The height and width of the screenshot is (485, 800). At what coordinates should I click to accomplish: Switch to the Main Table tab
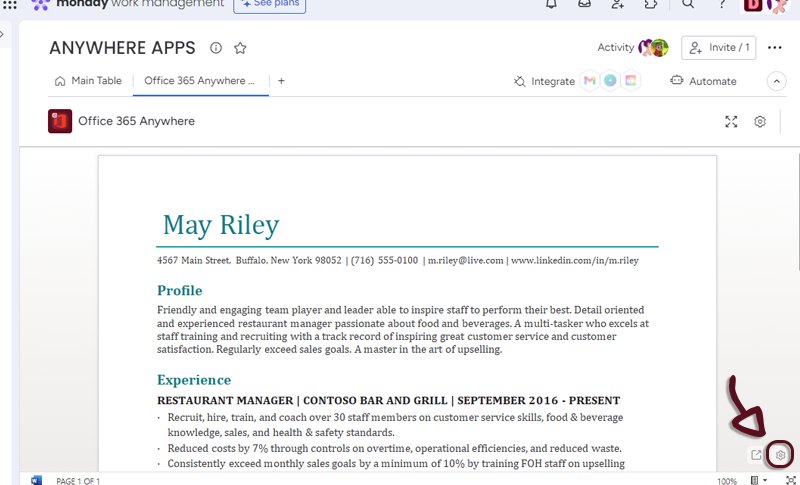pyautogui.click(x=88, y=81)
